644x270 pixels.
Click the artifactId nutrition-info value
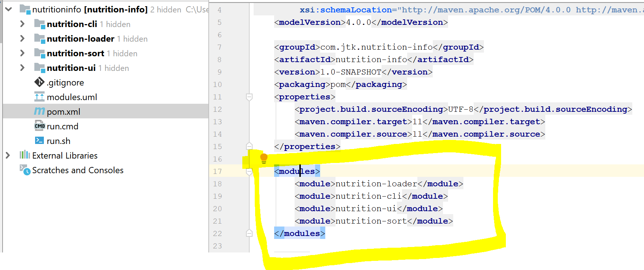[371, 59]
